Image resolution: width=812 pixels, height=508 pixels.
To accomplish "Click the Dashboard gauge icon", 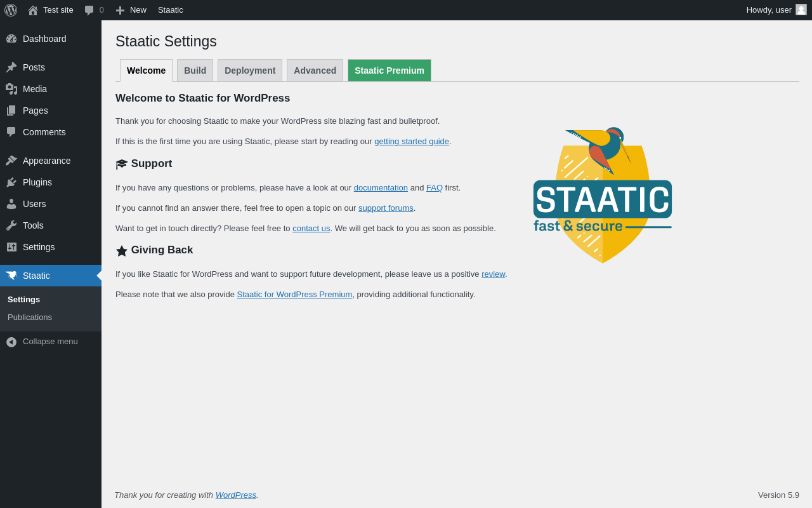I will tap(11, 39).
